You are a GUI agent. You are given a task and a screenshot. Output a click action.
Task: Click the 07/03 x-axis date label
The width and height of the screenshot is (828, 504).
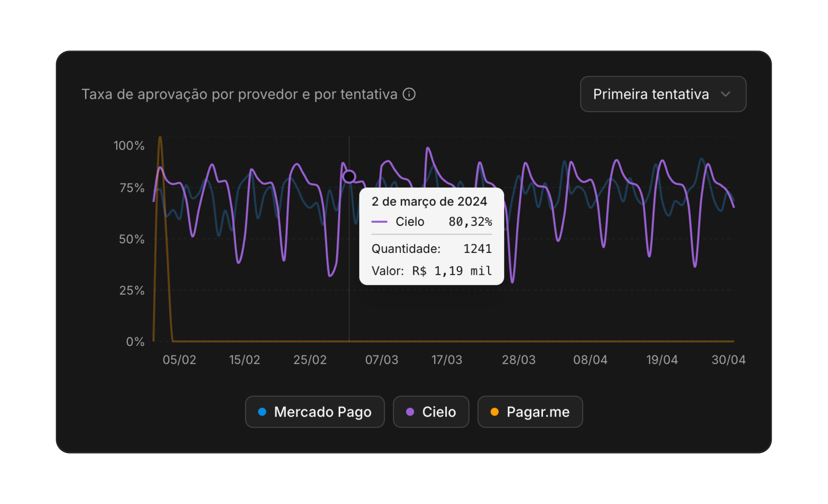(382, 360)
